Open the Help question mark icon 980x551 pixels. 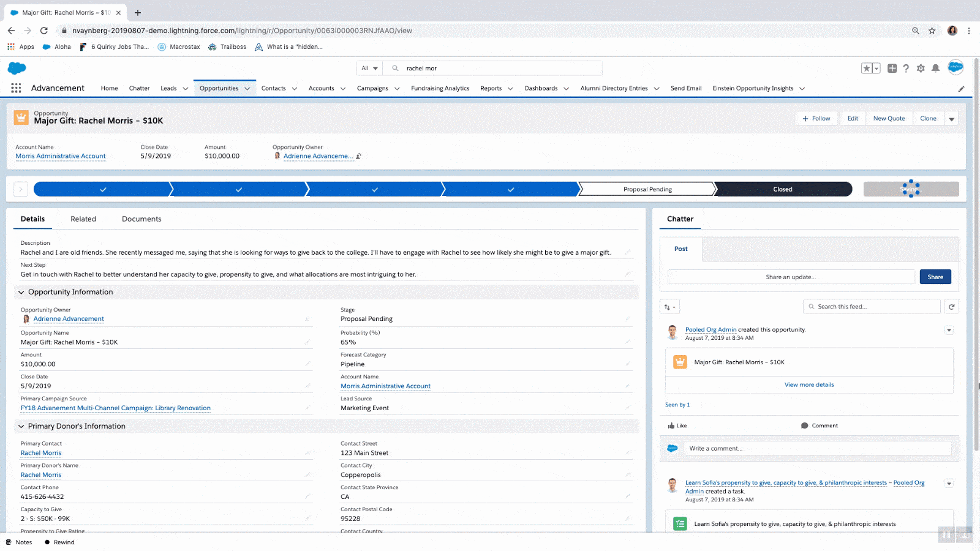[x=906, y=69]
